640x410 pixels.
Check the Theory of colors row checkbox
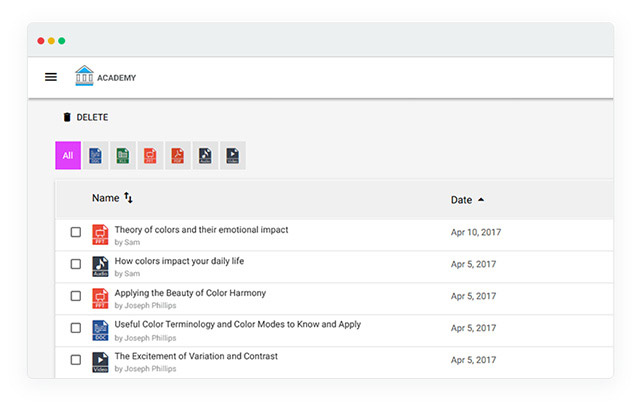pos(76,232)
